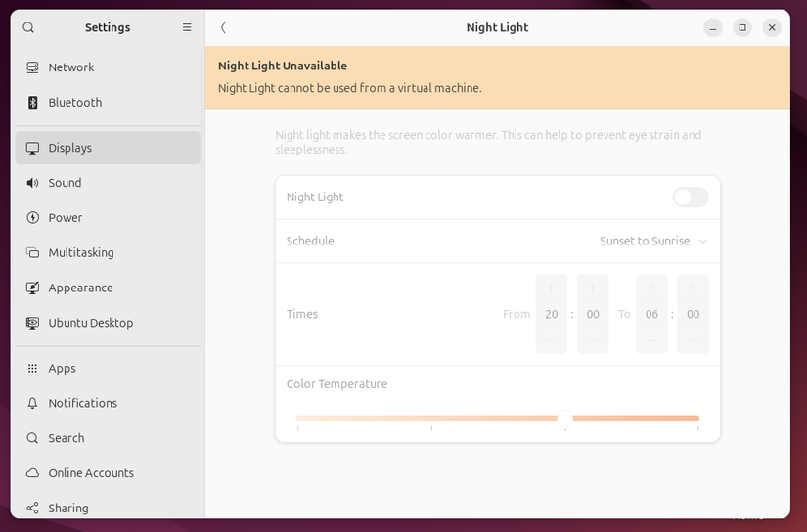Go to the Online Accounts section
Screen dimensions: 807x532
tap(91, 473)
